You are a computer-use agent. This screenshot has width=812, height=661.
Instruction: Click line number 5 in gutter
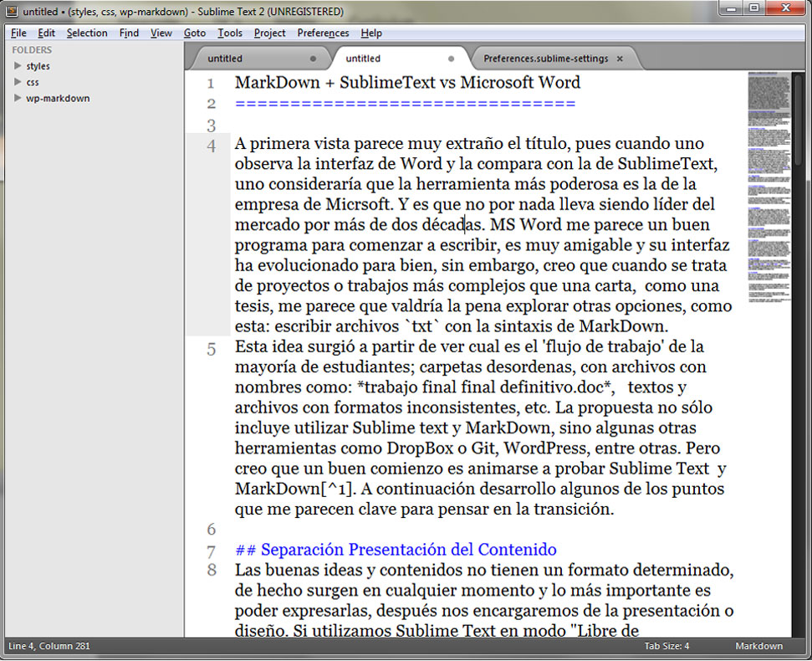(211, 349)
